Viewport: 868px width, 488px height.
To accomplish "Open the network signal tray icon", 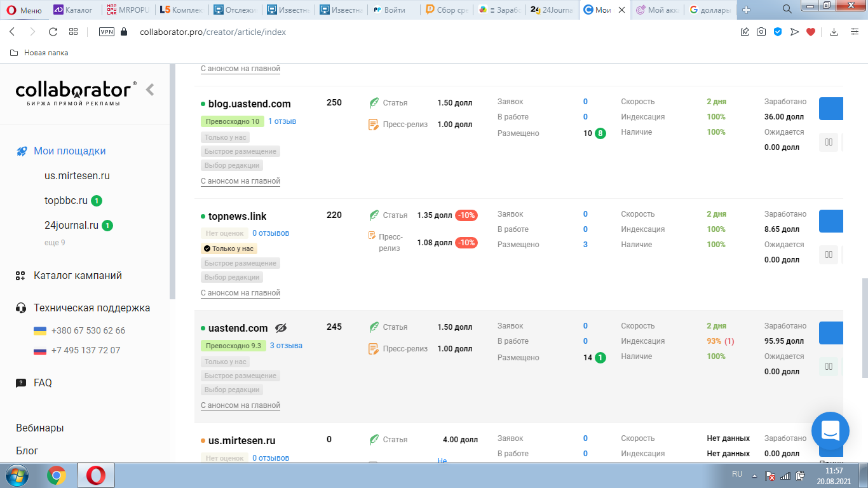I will 785,476.
